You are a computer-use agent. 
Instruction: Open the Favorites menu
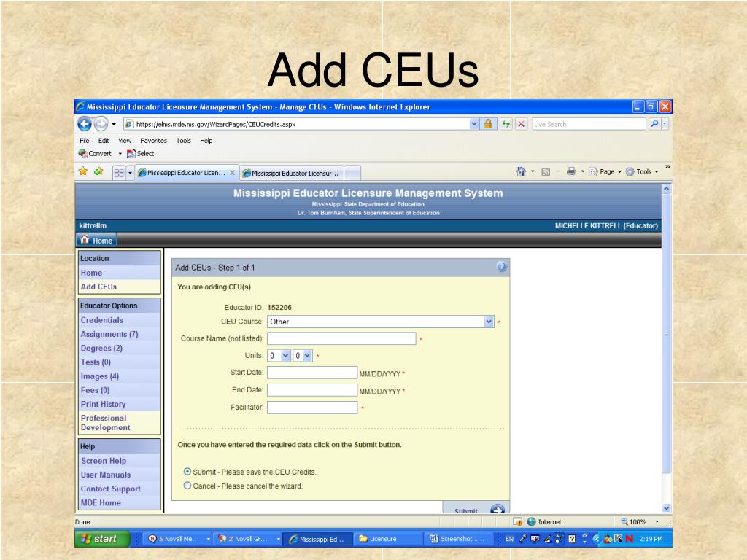pos(153,141)
